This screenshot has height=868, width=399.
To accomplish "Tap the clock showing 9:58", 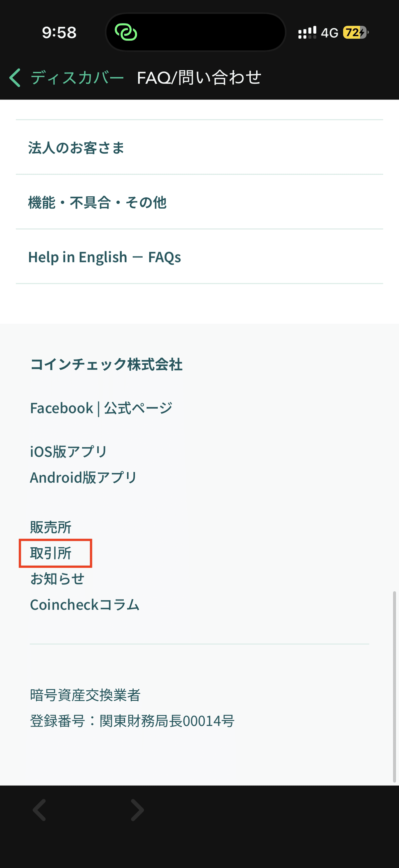I will coord(59,33).
